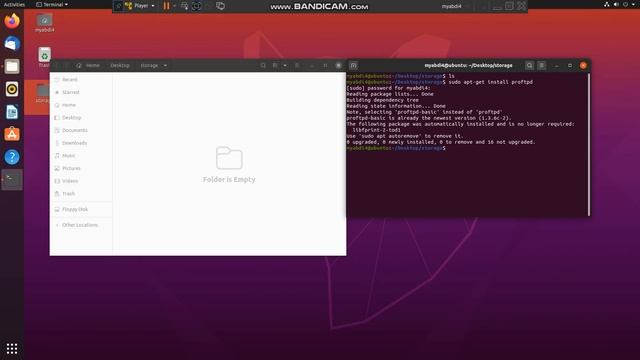Pause the virtual machine in Player toolbar
640x360 pixels.
[x=166, y=6]
